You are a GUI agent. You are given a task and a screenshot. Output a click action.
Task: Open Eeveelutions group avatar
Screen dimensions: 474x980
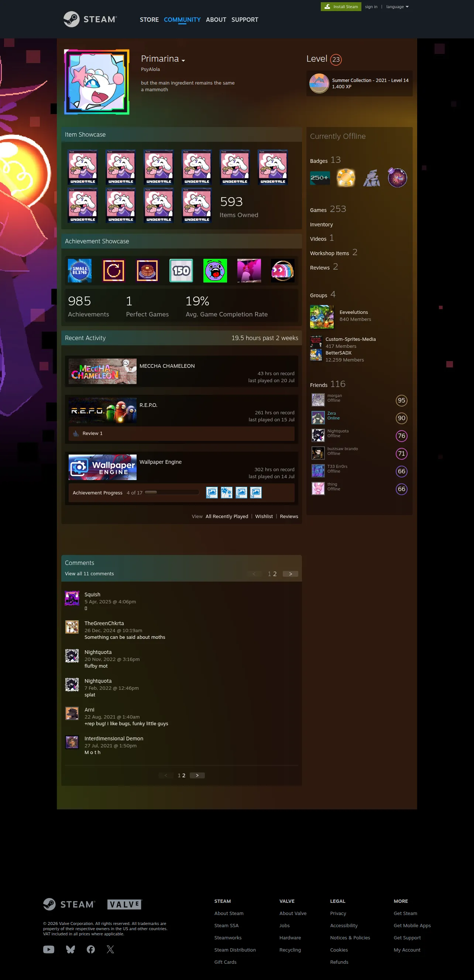(x=322, y=317)
